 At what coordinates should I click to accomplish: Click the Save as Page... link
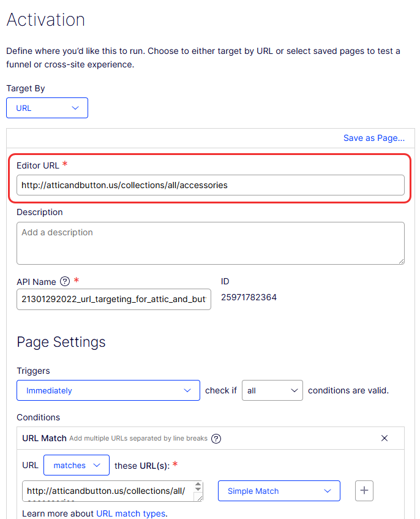click(373, 138)
